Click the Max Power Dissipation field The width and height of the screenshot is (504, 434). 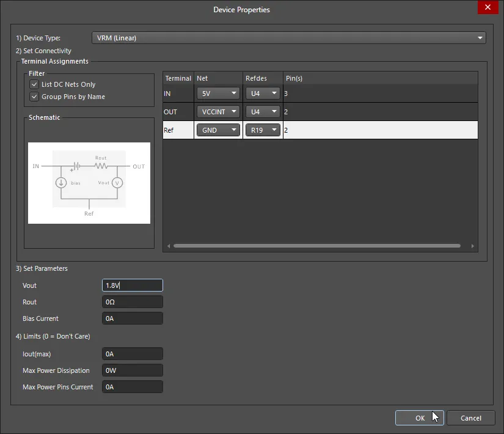click(133, 370)
